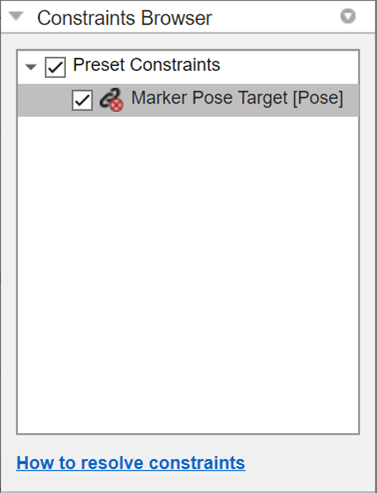Uncheck the Preset Constraints checkbox
The width and height of the screenshot is (377, 493).
click(55, 67)
